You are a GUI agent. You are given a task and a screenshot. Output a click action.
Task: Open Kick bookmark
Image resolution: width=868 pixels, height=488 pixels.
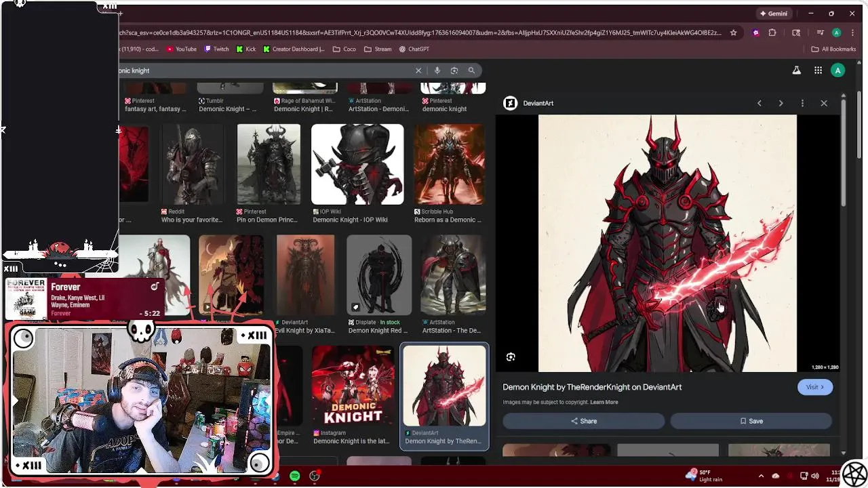246,49
